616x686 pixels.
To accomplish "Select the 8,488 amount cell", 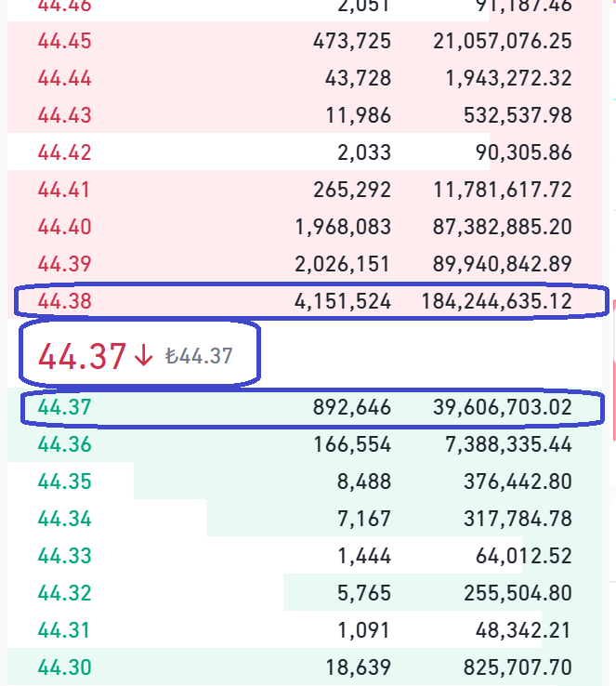I will (x=363, y=482).
